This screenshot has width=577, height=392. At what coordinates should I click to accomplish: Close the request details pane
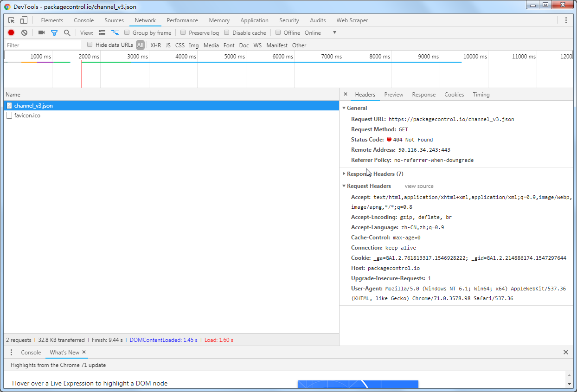345,94
